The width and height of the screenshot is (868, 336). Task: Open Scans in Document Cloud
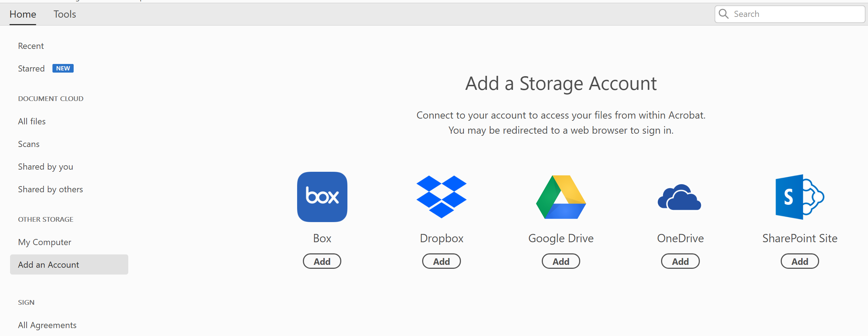[29, 144]
